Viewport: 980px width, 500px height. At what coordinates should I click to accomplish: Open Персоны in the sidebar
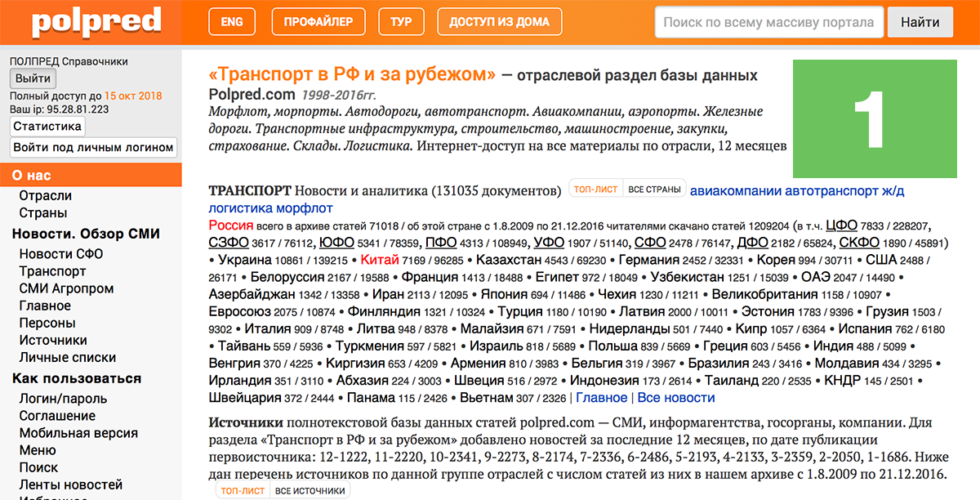[x=47, y=323]
